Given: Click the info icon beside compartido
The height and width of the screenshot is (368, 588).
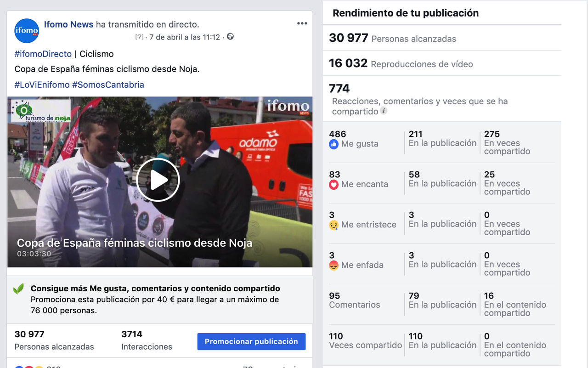Looking at the screenshot, I should pos(384,111).
